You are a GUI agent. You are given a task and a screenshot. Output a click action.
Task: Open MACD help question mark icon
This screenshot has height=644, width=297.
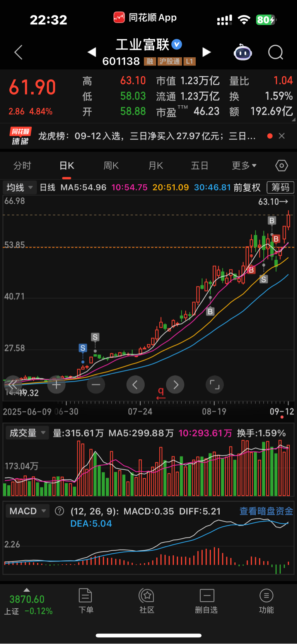click(x=60, y=511)
